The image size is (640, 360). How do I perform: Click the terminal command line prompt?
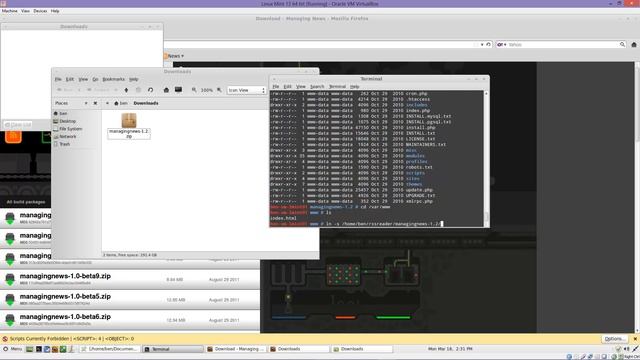(356, 224)
